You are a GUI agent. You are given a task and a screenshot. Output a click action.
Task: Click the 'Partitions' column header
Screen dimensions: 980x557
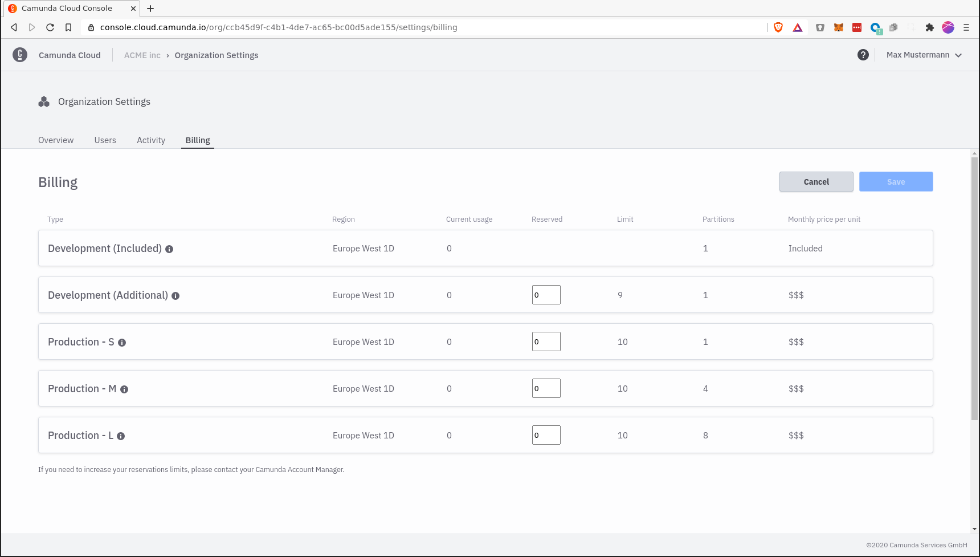click(x=718, y=219)
